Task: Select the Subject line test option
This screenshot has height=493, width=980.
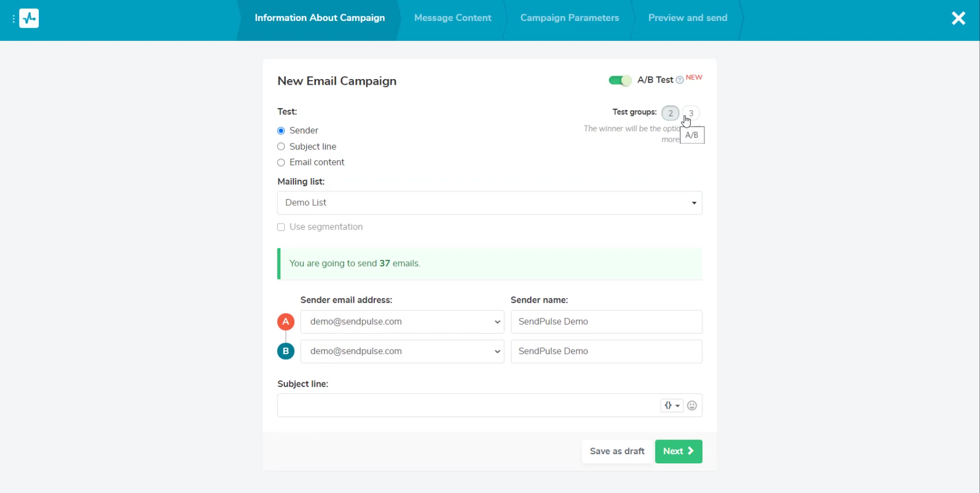Action: (x=281, y=147)
